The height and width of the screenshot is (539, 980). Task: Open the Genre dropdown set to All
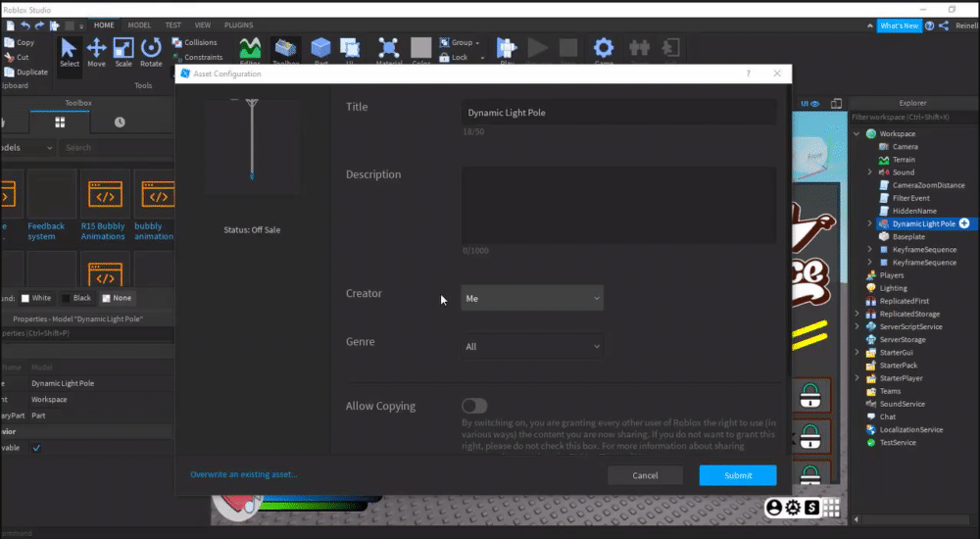(x=532, y=346)
